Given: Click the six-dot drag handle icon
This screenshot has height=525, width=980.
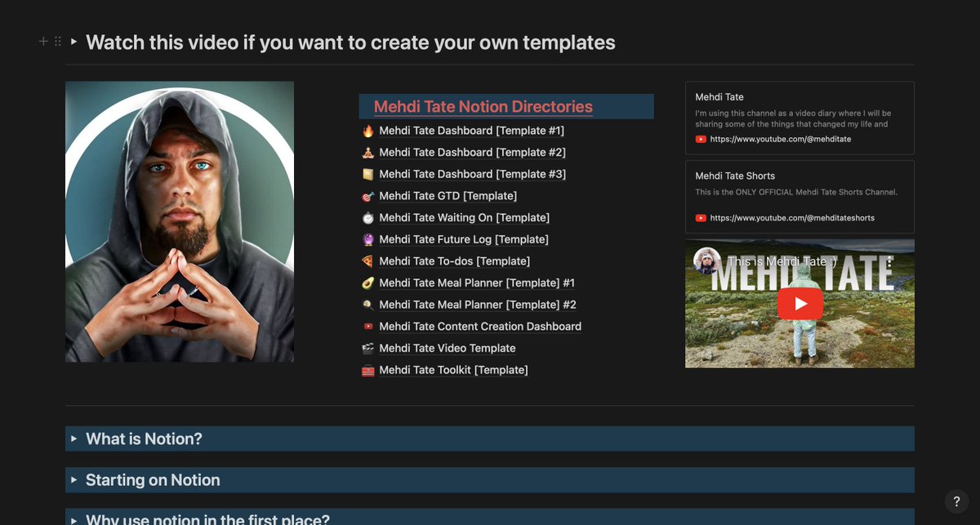Looking at the screenshot, I should [58, 42].
